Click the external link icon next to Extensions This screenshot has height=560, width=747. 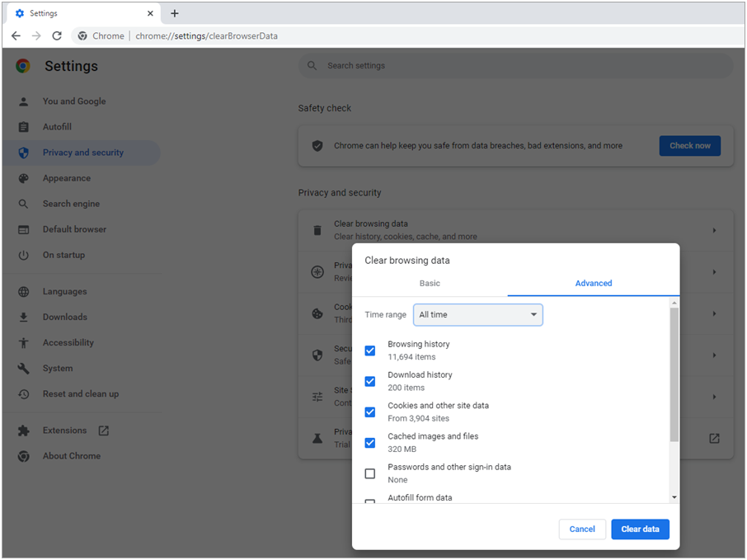(x=103, y=431)
